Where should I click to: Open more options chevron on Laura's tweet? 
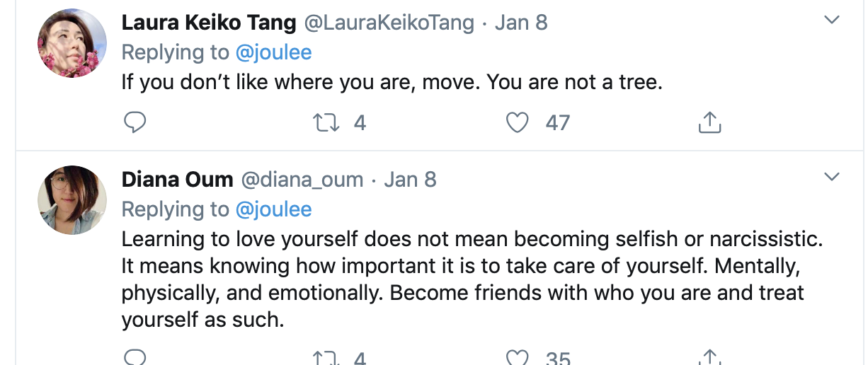(832, 20)
